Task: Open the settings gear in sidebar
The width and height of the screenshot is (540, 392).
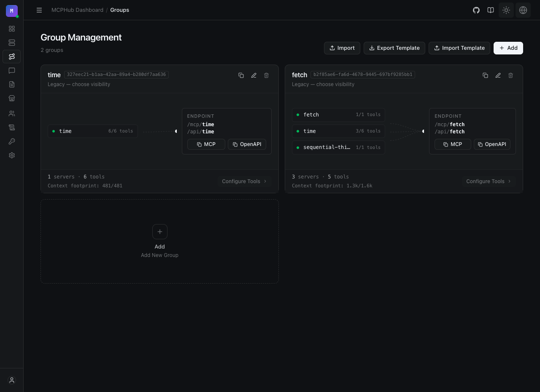Action: point(12,155)
